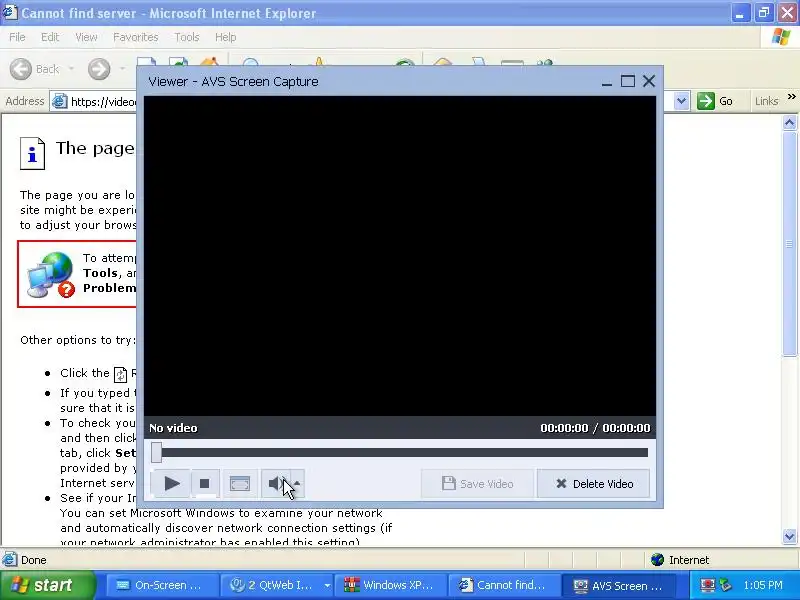This screenshot has width=800, height=600.
Task: Click the Done status bar page icon
Action: [9, 560]
